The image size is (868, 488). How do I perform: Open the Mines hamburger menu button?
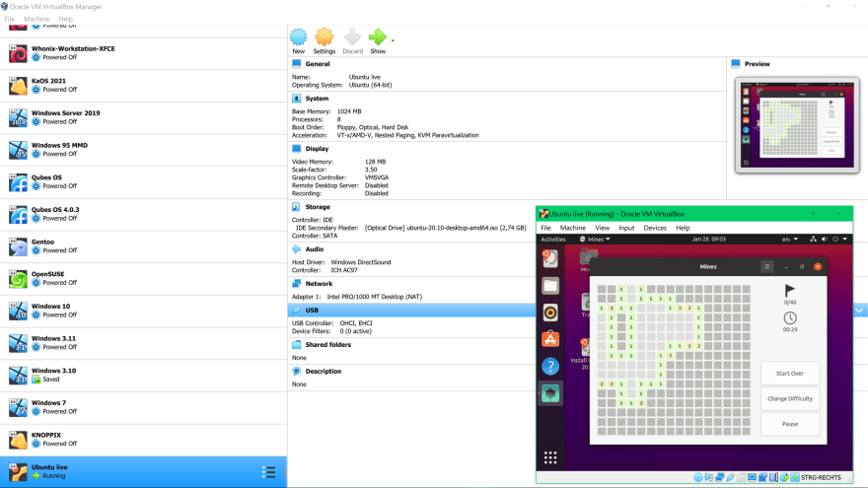click(766, 267)
